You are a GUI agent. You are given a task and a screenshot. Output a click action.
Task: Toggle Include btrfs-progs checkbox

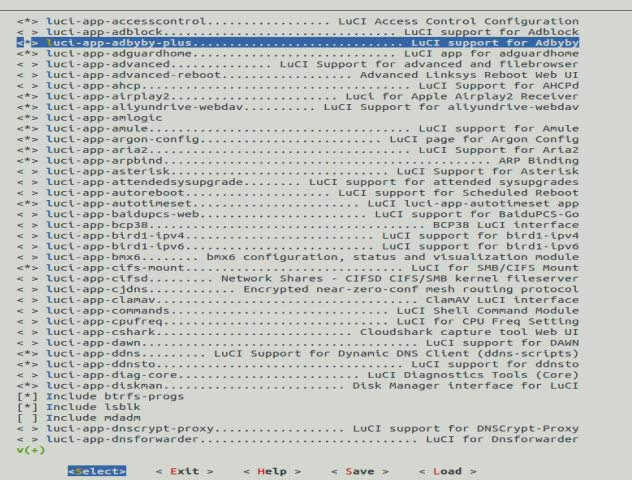click(x=27, y=397)
